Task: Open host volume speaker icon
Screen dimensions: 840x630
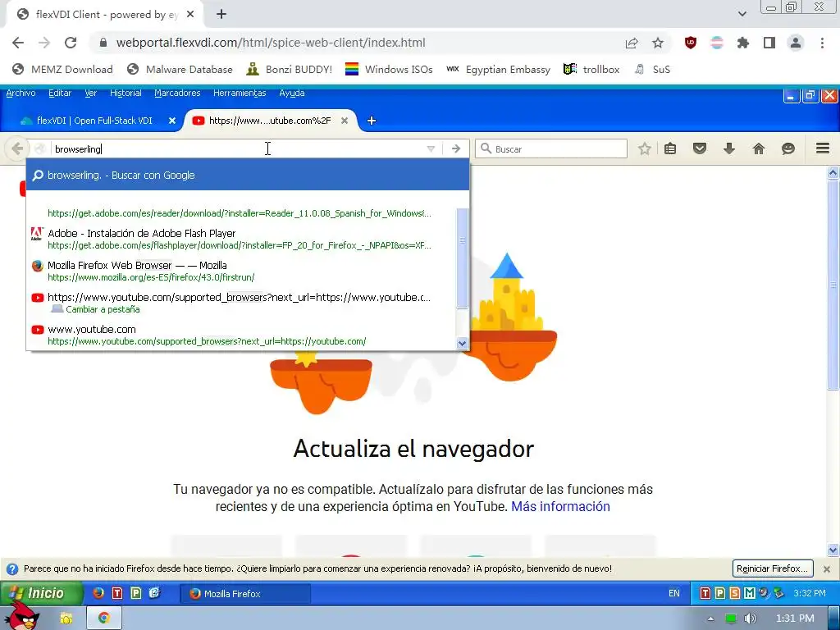Action: (x=750, y=619)
